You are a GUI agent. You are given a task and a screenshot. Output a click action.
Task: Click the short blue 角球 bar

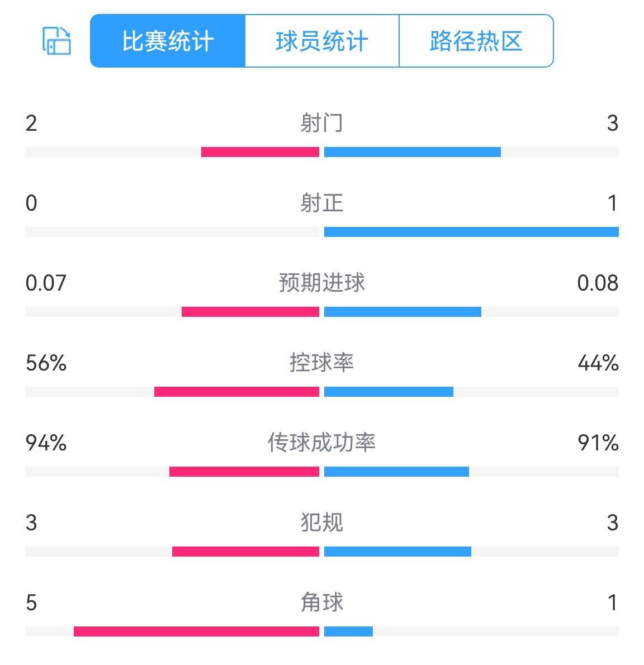click(x=348, y=631)
